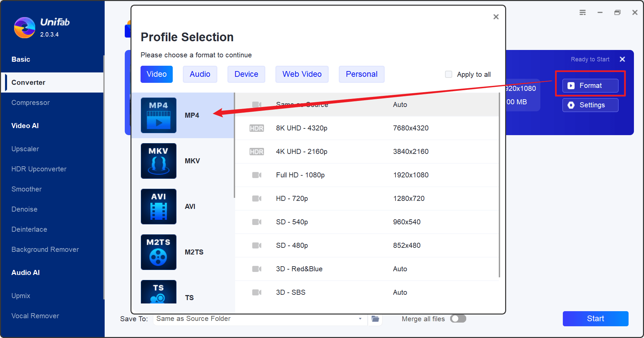Screen dimensions: 644x338
Task: Click the TS format icon
Action: tap(158, 292)
